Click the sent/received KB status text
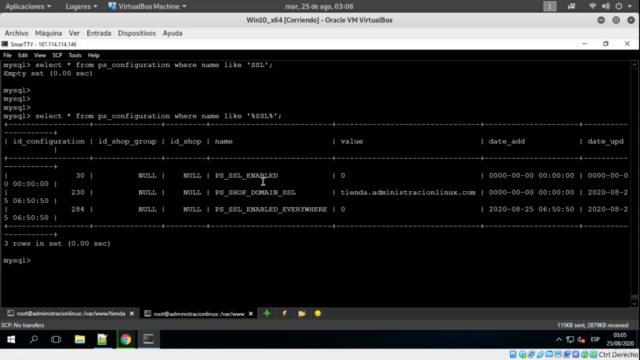Screen dimensions: 640x360 click(x=593, y=325)
